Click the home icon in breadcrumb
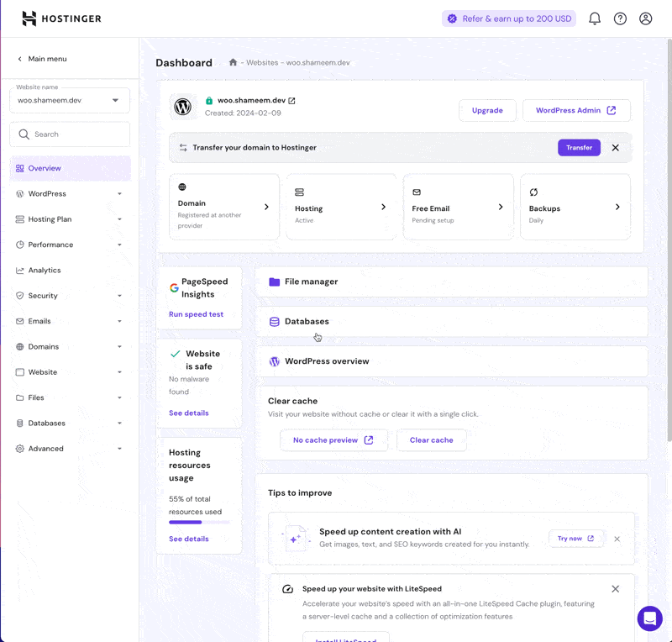 pyautogui.click(x=233, y=62)
